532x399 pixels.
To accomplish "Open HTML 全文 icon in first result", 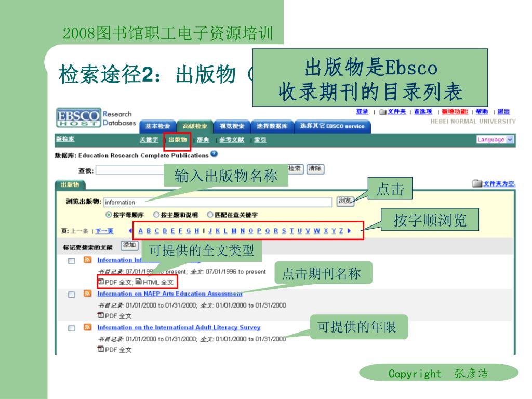I will point(138,281).
